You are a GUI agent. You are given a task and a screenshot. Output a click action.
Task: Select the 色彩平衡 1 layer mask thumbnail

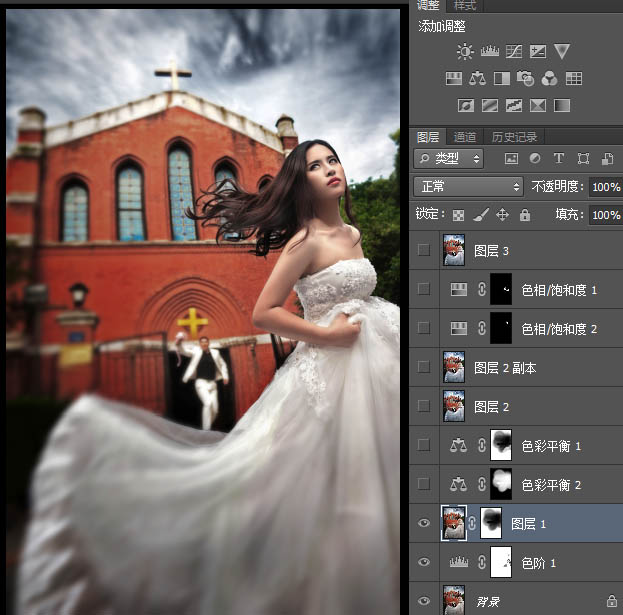500,445
